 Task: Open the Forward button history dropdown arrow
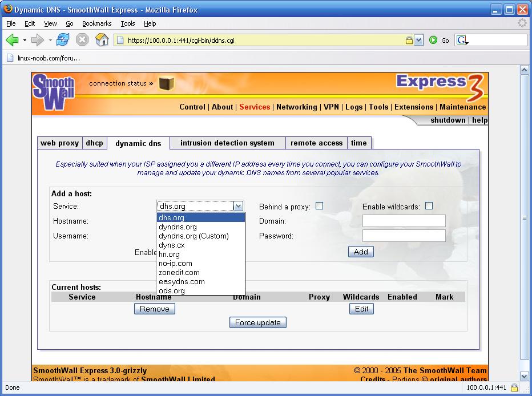click(50, 40)
